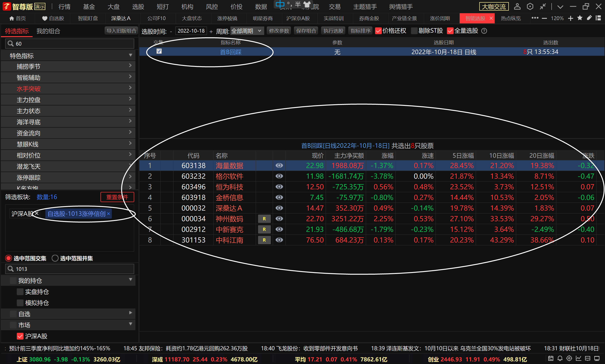Click the R badge on 神州数码 row
Viewport: 605px width, 364px height.
click(264, 219)
